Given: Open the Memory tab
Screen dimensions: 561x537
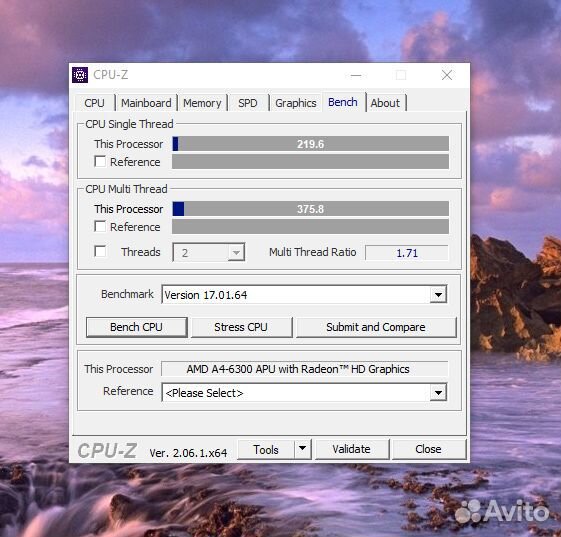Looking at the screenshot, I should [202, 103].
